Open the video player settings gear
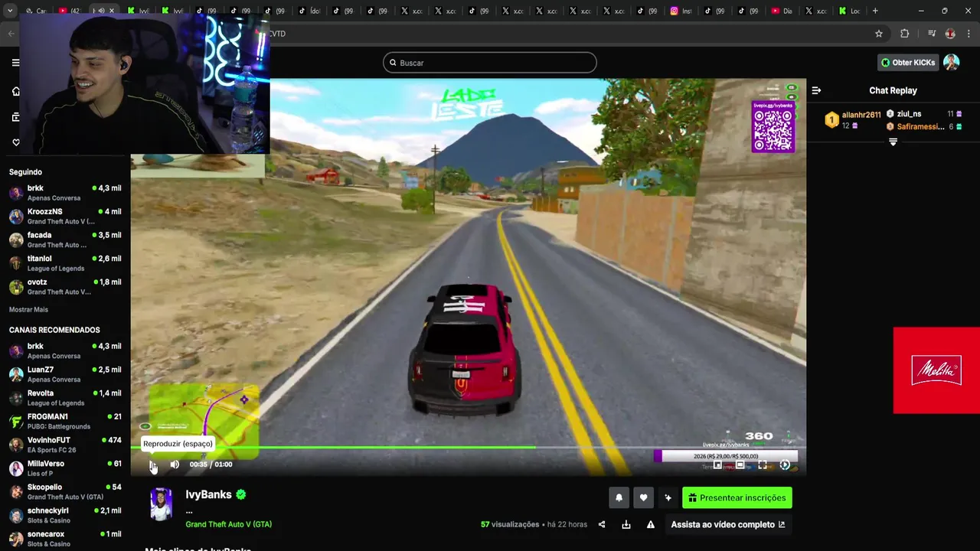Image resolution: width=980 pixels, height=551 pixels. (x=785, y=465)
